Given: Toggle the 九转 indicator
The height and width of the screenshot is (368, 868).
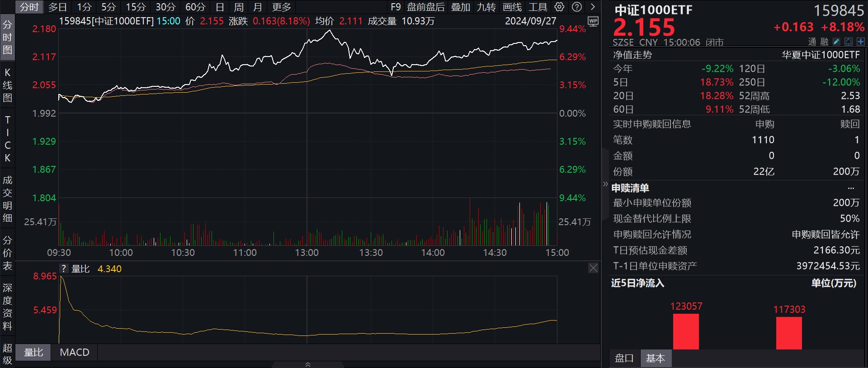Looking at the screenshot, I should tap(486, 7).
